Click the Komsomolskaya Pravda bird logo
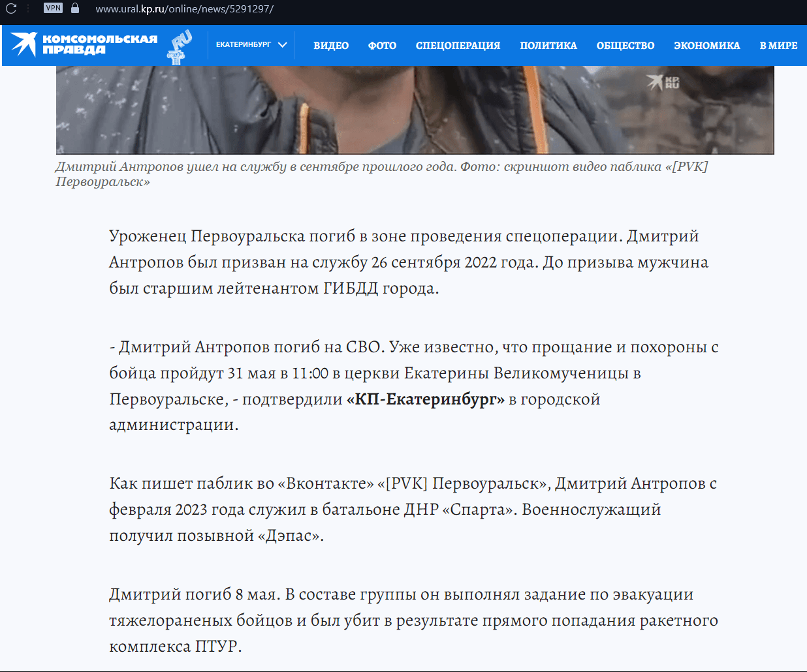The width and height of the screenshot is (807, 672). [24, 44]
